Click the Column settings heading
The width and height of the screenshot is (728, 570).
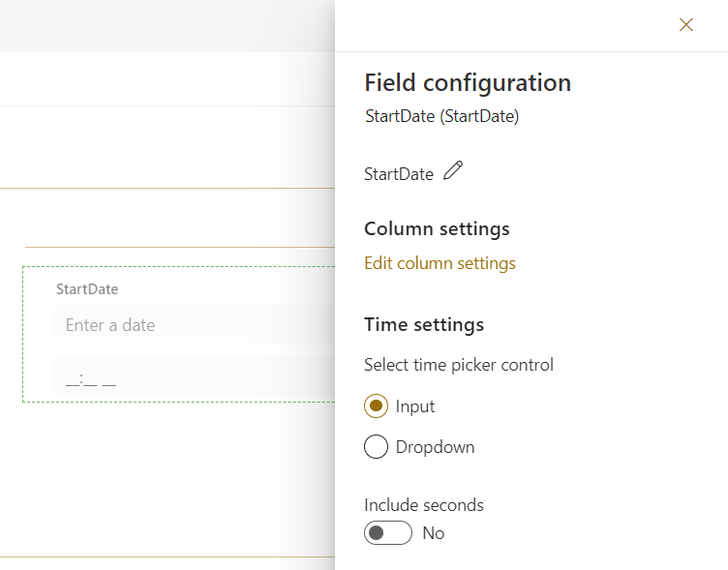[x=437, y=228]
